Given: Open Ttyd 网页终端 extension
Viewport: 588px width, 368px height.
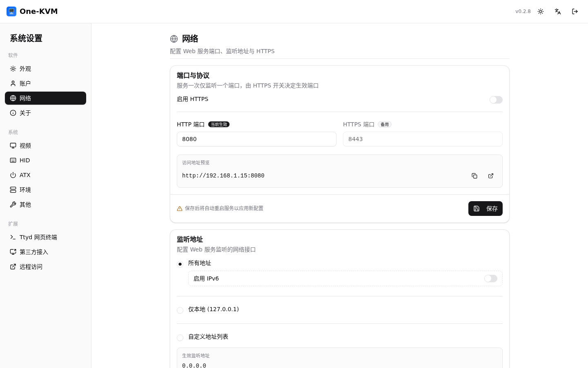Looking at the screenshot, I should pyautogui.click(x=46, y=237).
